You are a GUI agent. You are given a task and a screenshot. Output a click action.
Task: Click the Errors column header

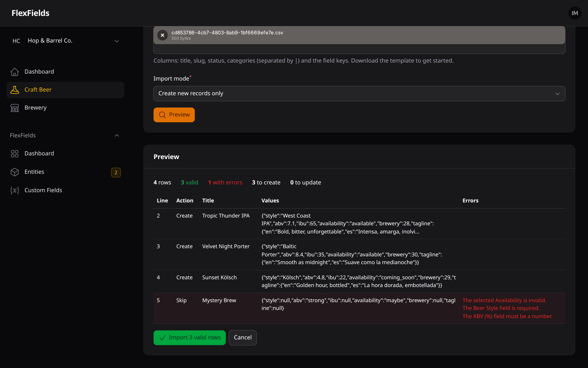470,201
